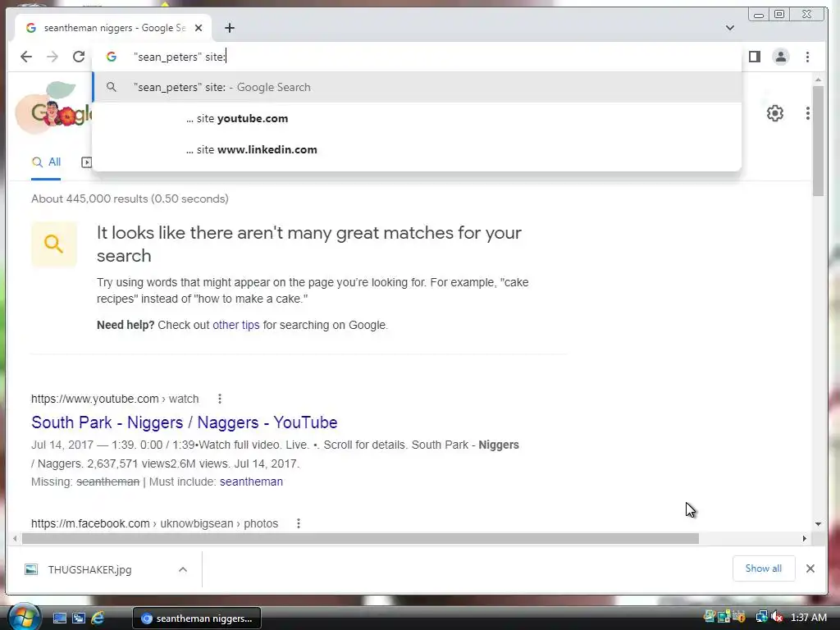The image size is (840, 630).
Task: Click the m.facebook.com › uknowbigsean › photos URL
Action: pyautogui.click(x=154, y=523)
